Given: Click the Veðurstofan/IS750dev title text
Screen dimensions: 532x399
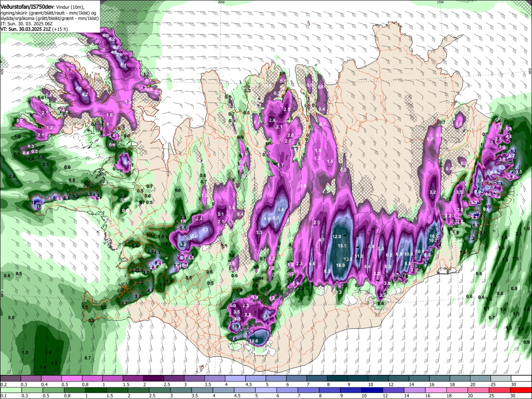Looking at the screenshot, I should (x=27, y=7).
